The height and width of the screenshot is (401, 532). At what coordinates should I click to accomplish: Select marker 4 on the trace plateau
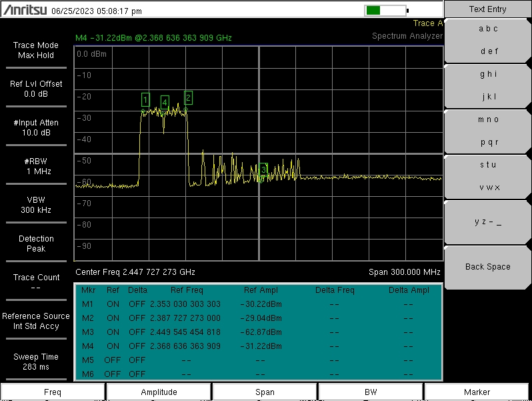(165, 101)
